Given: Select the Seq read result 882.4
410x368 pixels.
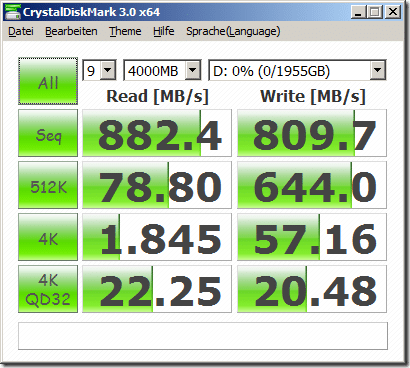Looking at the screenshot, I should click(157, 133).
